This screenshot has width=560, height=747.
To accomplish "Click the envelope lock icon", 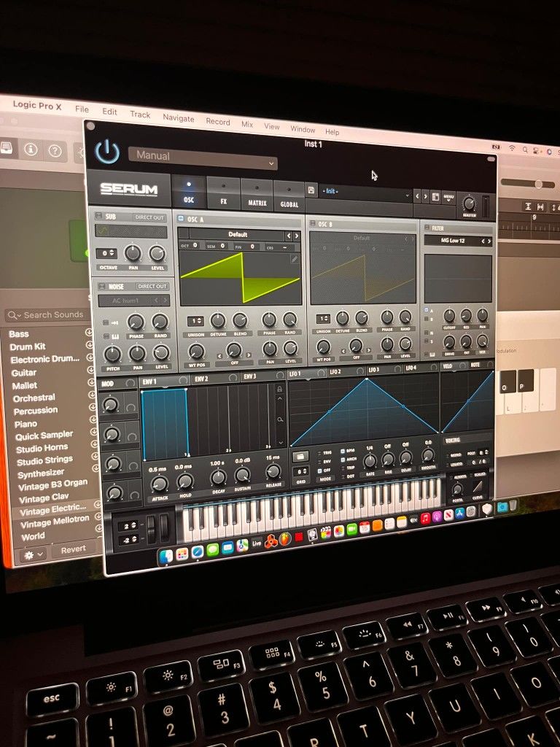I will [279, 390].
